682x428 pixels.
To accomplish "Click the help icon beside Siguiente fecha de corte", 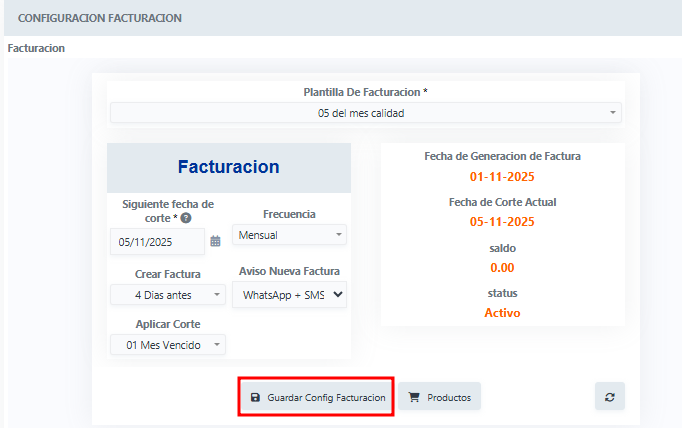I will pos(186,218).
